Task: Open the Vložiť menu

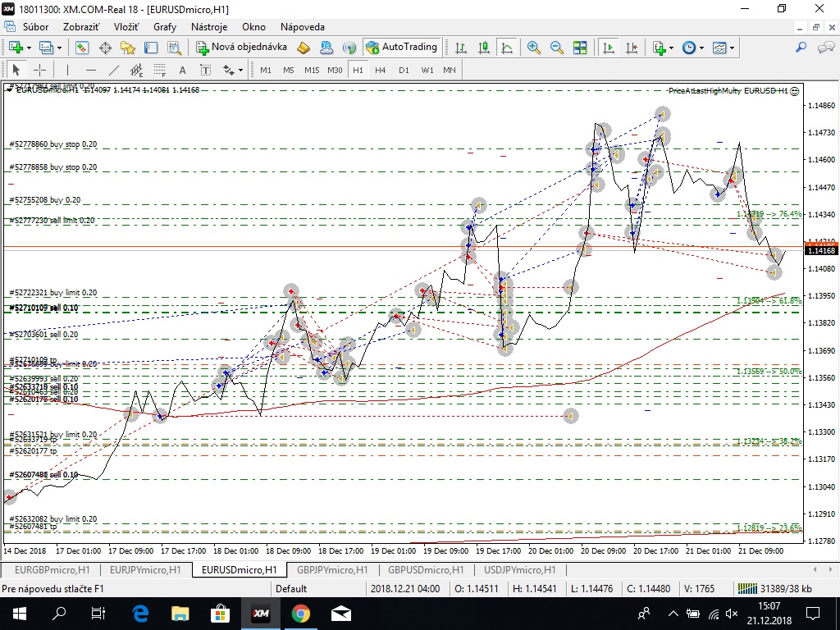Action: [126, 27]
